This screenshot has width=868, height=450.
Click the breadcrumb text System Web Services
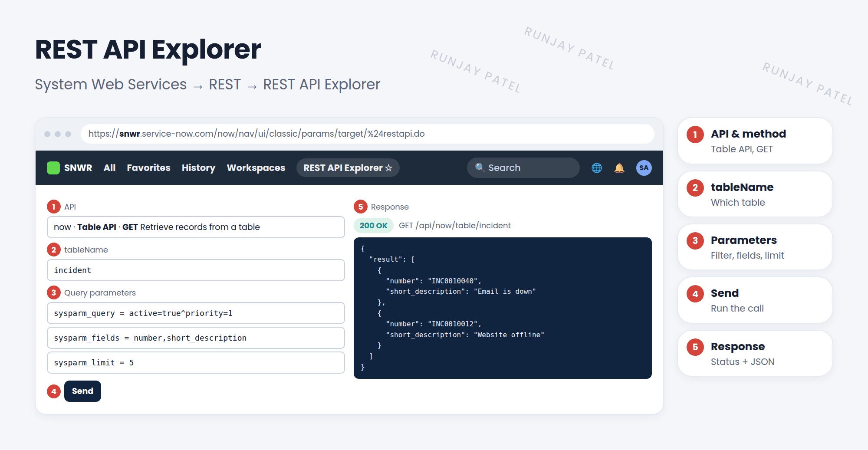point(111,84)
